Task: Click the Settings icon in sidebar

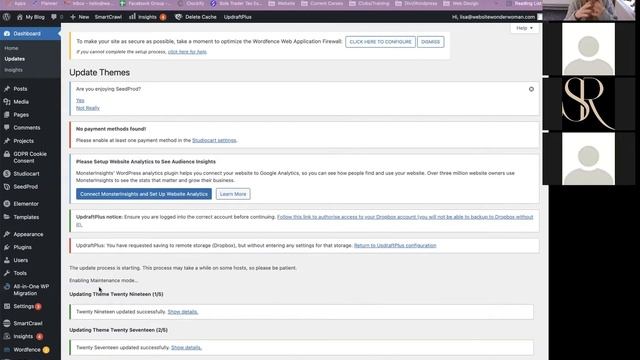Action: (7, 306)
